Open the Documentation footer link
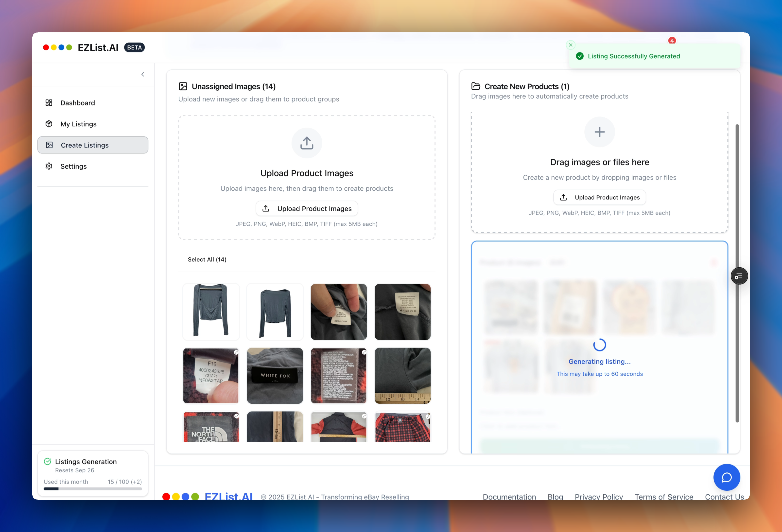Screen dimensions: 782x532 coord(509,496)
